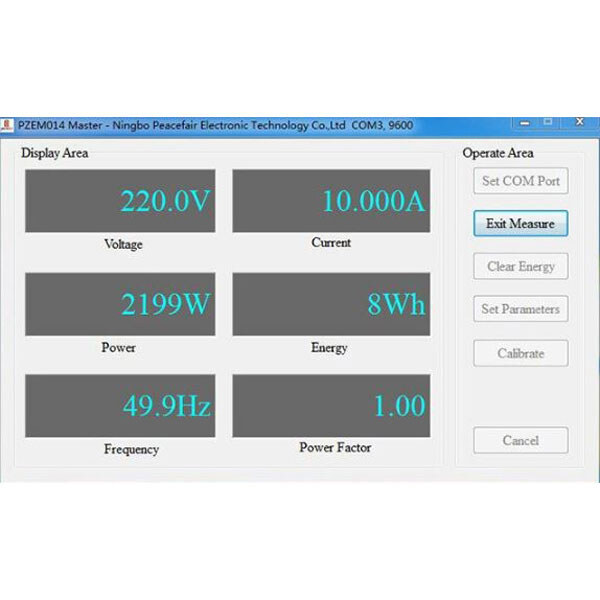The width and height of the screenshot is (600, 600).
Task: Click the Current label
Action: [331, 242]
